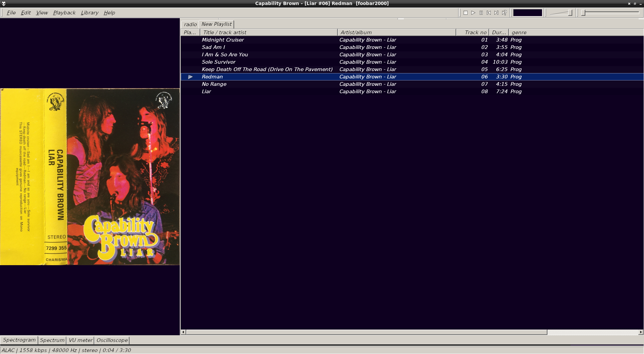Click the horizontal scrollbar thumb in playlist
This screenshot has height=354, width=644.
click(367, 332)
